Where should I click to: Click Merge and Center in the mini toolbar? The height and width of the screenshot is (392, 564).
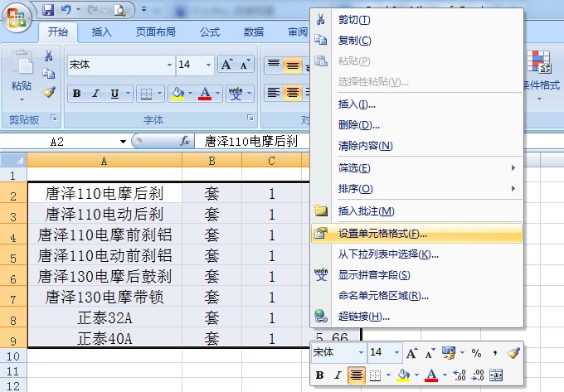coord(496,375)
